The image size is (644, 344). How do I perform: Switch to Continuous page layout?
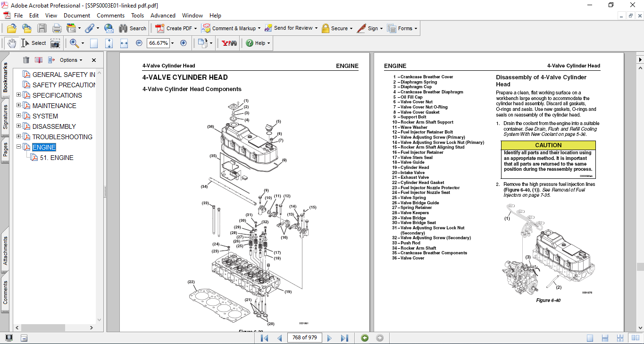[604, 338]
